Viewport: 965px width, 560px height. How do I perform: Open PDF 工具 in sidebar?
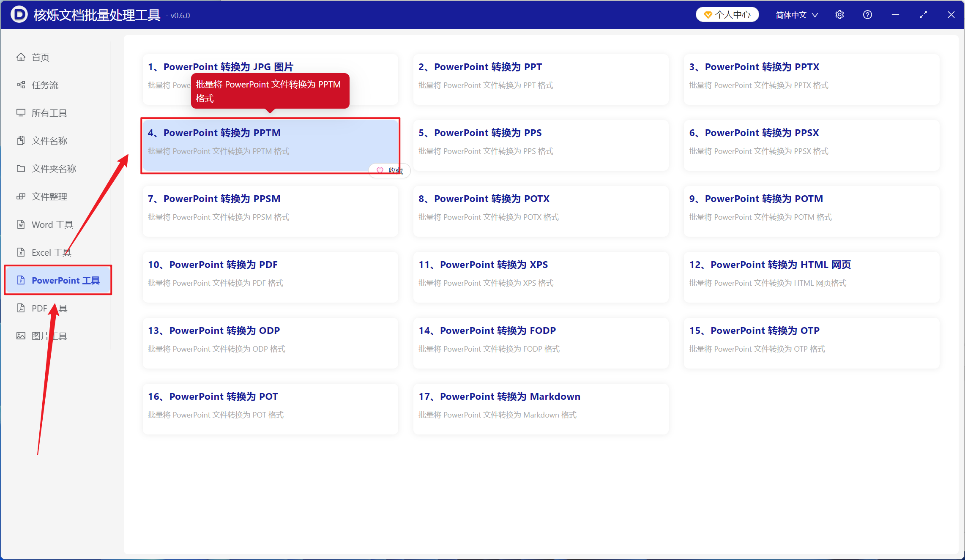click(57, 308)
